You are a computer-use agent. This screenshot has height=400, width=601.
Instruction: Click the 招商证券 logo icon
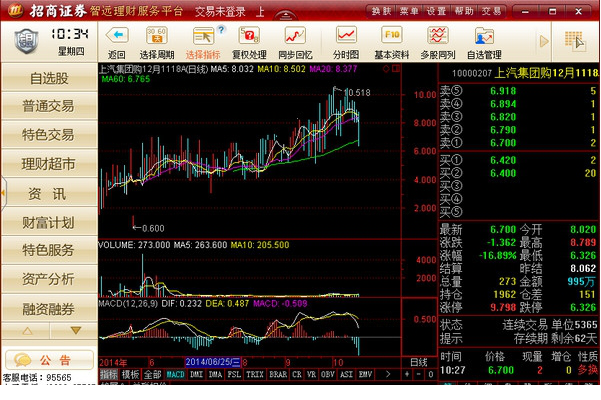16,10
